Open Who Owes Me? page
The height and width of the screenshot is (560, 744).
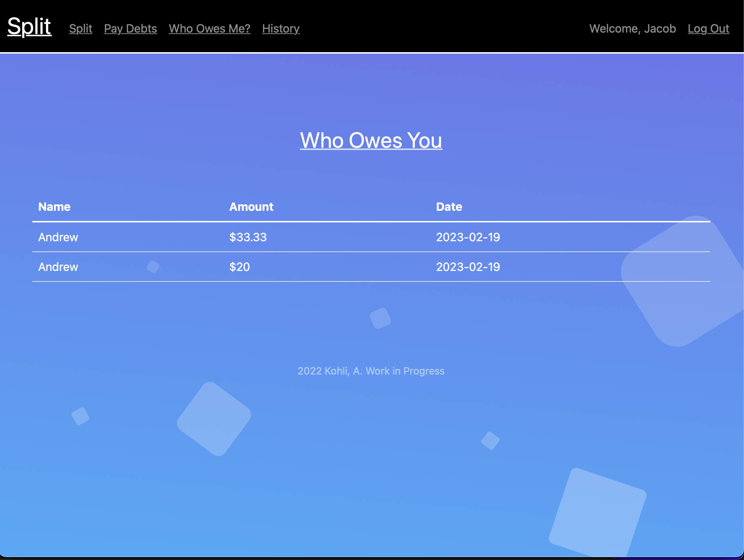coord(209,29)
